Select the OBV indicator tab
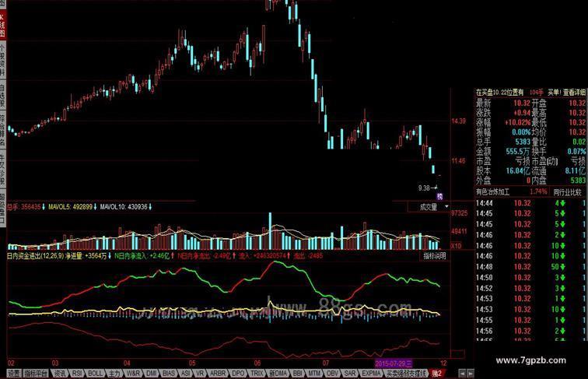The image size is (588, 379). point(332,374)
